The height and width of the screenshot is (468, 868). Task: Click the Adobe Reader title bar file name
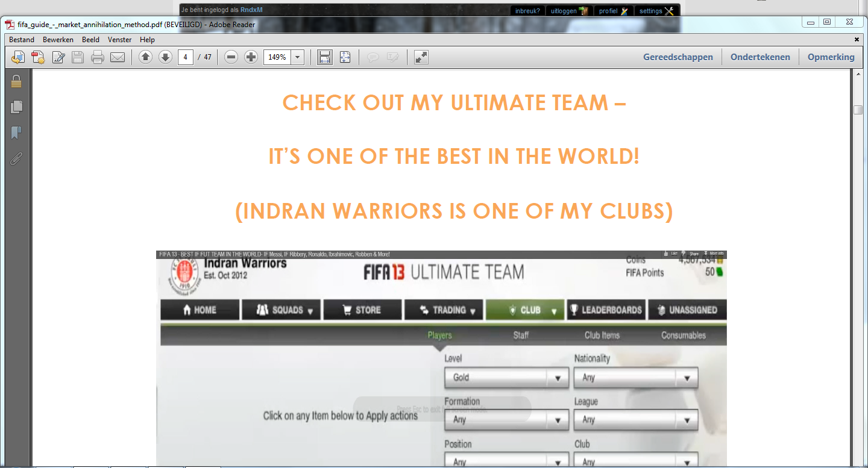(x=136, y=25)
